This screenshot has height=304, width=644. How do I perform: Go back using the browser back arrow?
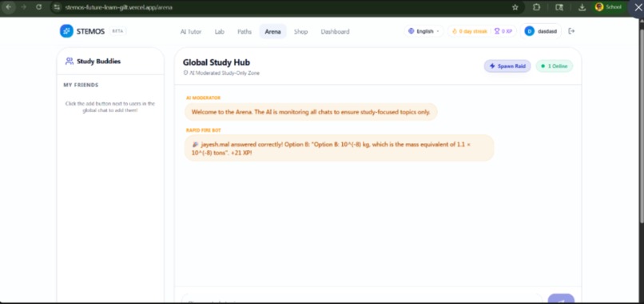click(8, 7)
